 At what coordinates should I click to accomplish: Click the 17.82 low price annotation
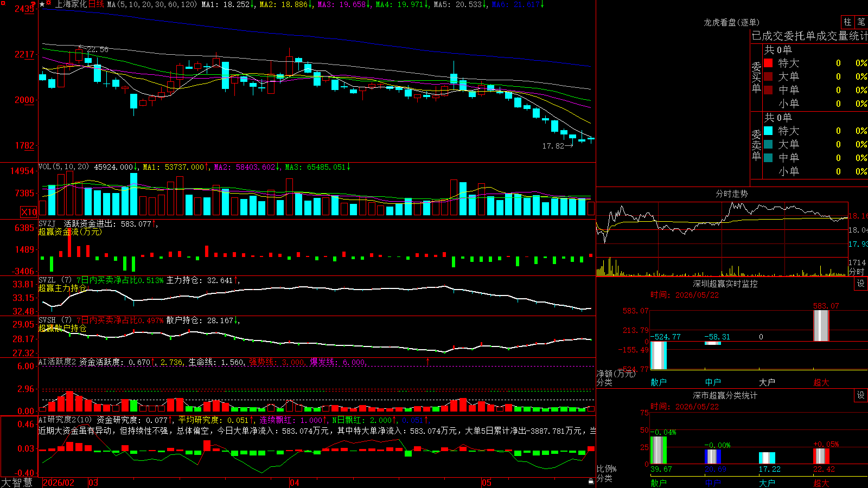(553, 146)
